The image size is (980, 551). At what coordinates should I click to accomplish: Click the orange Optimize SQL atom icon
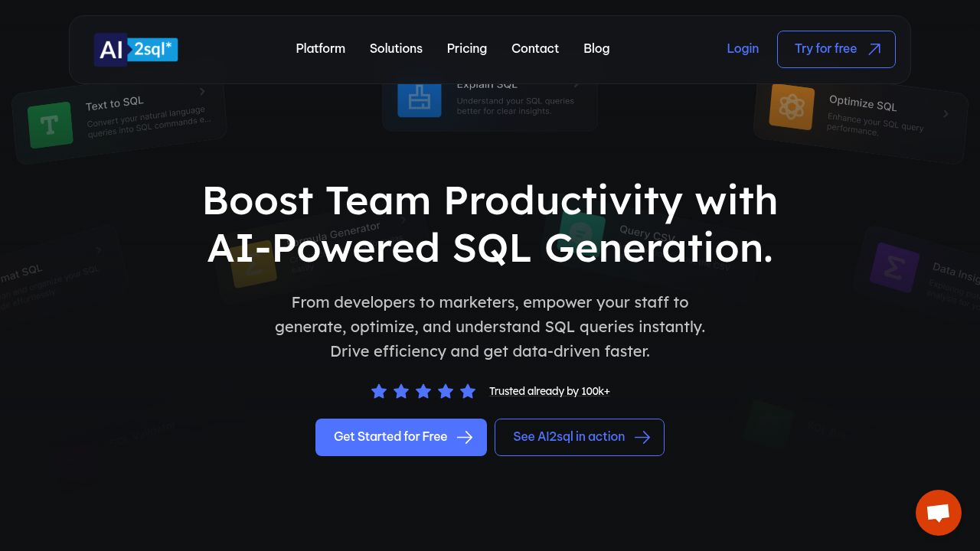pos(792,106)
